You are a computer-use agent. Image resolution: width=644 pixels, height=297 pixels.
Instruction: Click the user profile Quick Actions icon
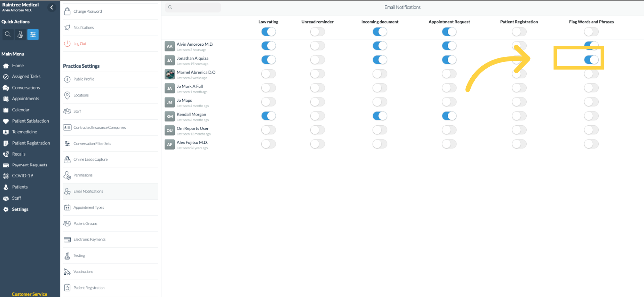coord(20,34)
